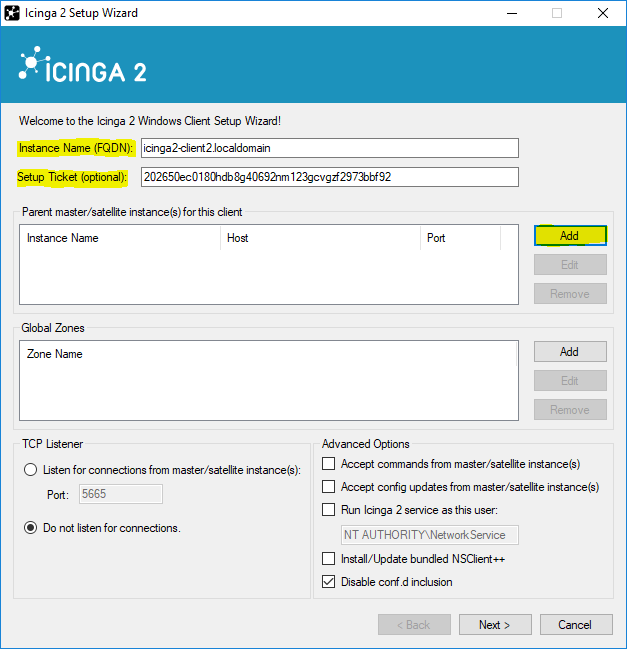The width and height of the screenshot is (627, 649).
Task: Click the Instance Name (FQDN) input field
Action: (329, 148)
